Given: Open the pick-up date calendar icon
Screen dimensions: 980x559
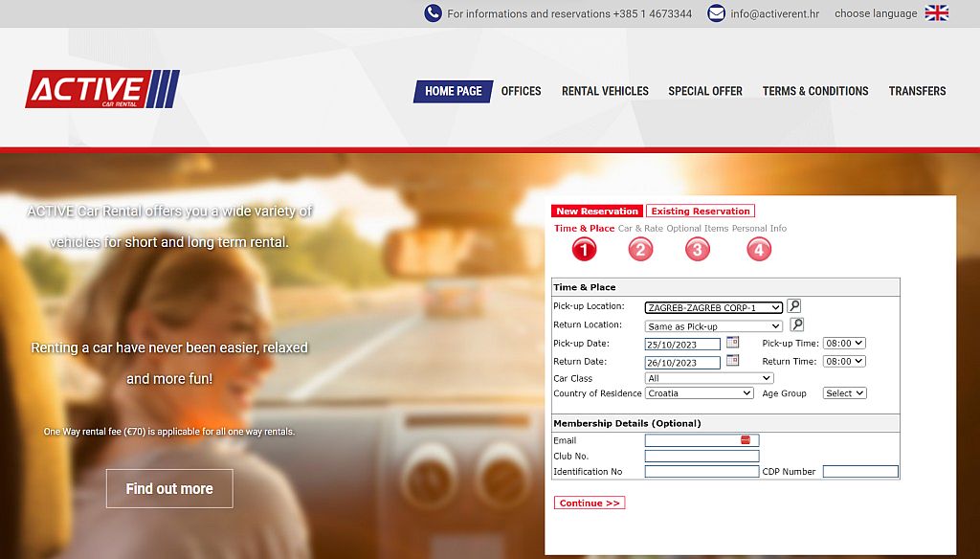Looking at the screenshot, I should pyautogui.click(x=732, y=342).
